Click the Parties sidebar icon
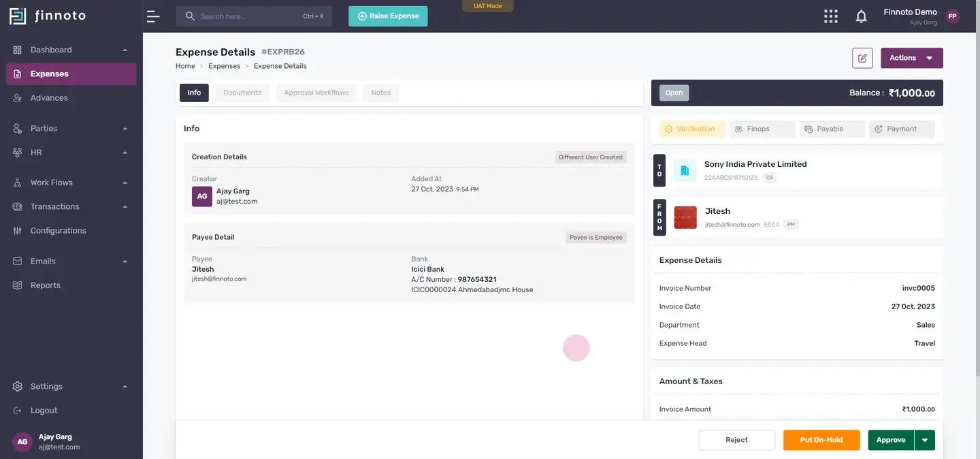The image size is (980, 459). coord(18,129)
